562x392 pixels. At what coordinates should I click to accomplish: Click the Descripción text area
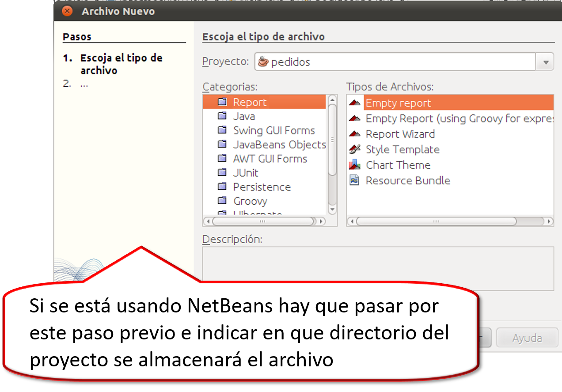[378, 268]
